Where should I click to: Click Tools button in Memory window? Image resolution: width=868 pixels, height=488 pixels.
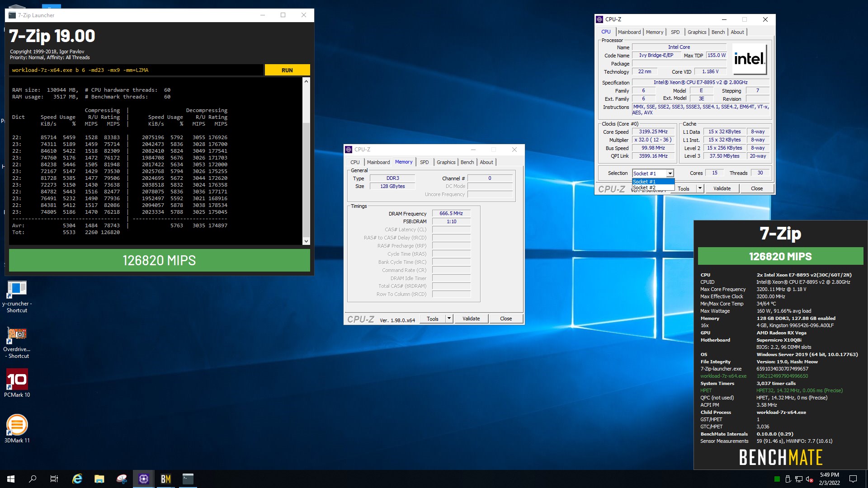pos(433,319)
